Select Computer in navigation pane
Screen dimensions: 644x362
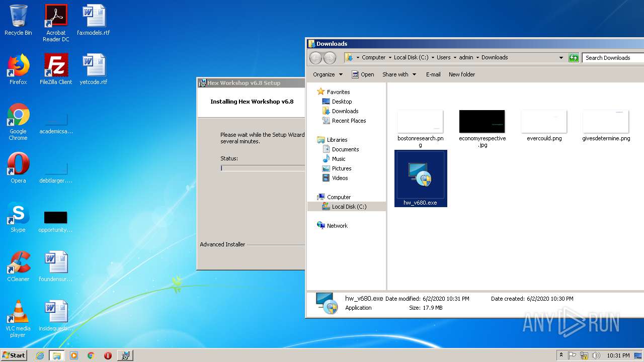(334, 197)
